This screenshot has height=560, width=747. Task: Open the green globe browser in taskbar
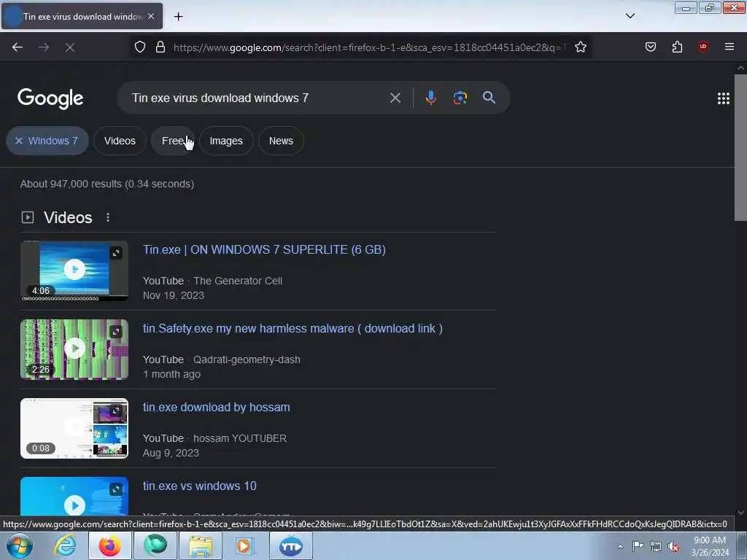155,545
